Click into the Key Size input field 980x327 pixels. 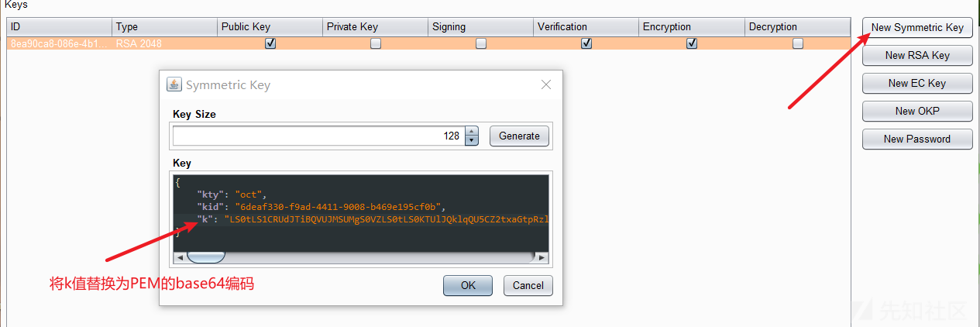(318, 136)
